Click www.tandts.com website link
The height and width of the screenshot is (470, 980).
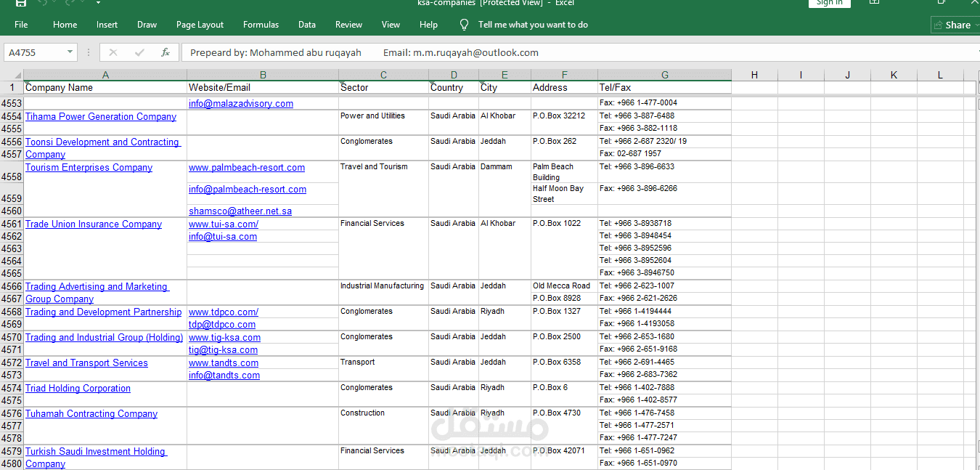[x=224, y=362]
